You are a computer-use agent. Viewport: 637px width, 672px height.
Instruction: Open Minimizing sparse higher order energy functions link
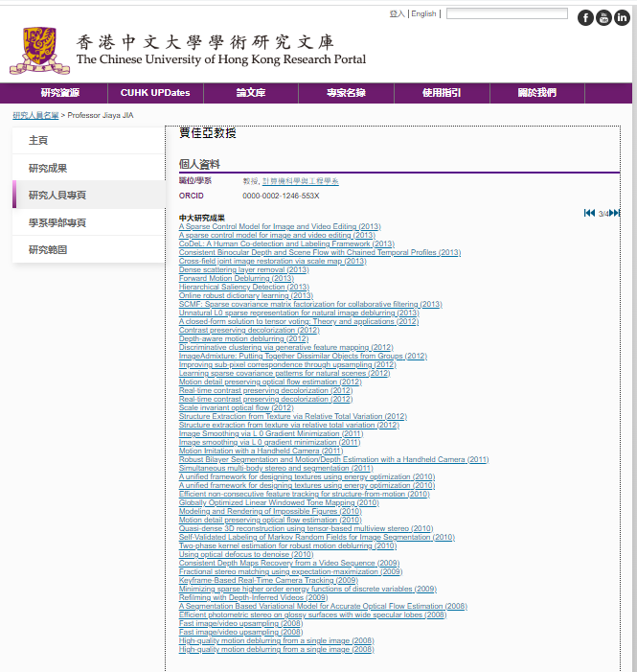click(x=307, y=589)
